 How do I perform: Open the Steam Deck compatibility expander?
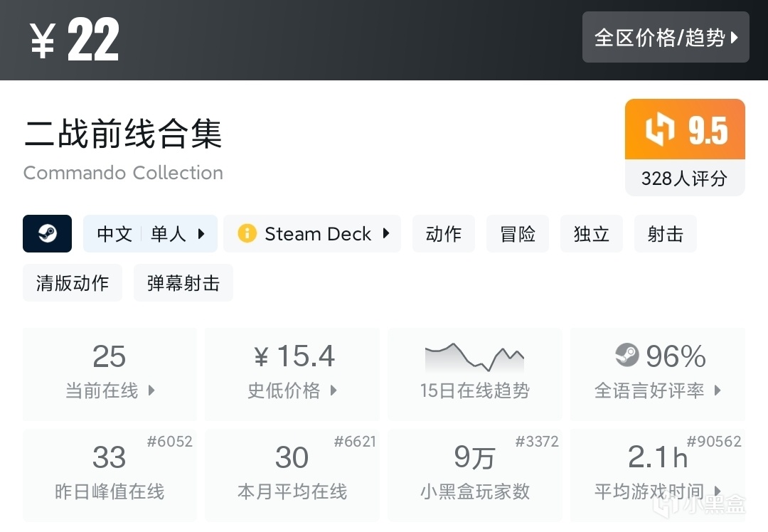[386, 234]
